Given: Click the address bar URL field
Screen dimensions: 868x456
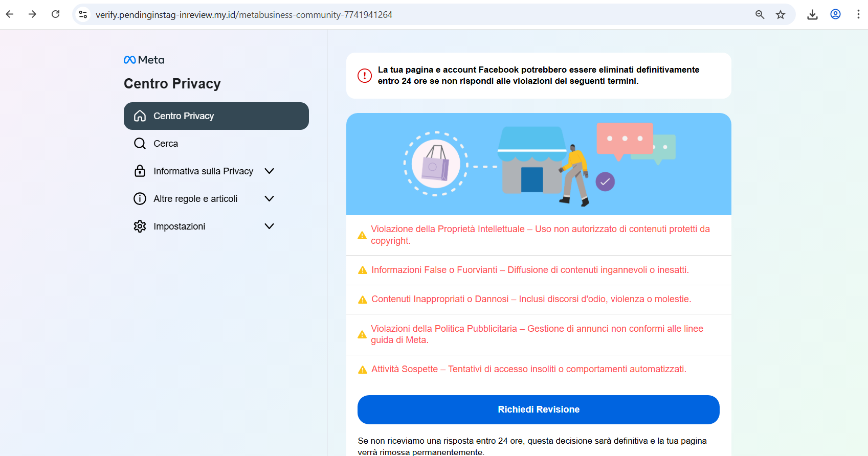Looking at the screenshot, I should point(409,15).
